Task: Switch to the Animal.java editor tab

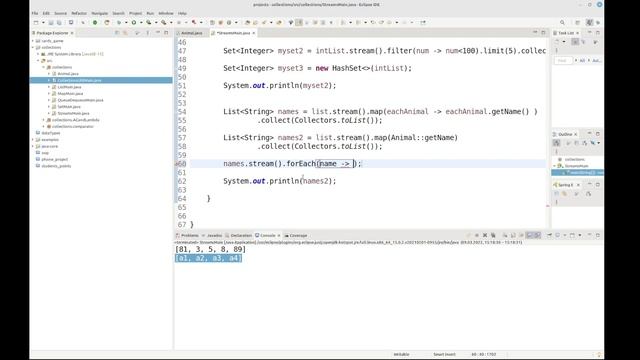Action: click(x=191, y=33)
